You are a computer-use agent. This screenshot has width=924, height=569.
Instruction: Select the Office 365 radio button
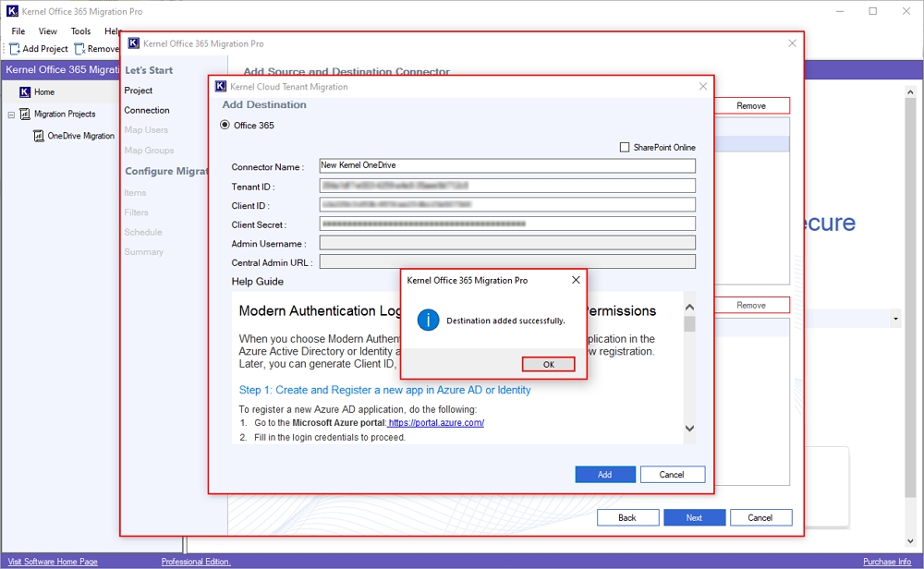225,126
